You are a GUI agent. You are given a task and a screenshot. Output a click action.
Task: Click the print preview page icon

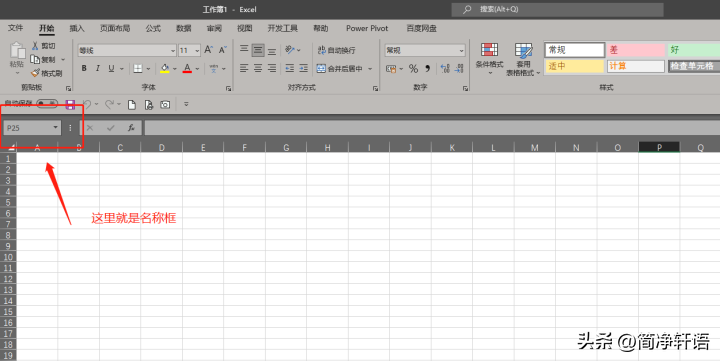[x=149, y=105]
